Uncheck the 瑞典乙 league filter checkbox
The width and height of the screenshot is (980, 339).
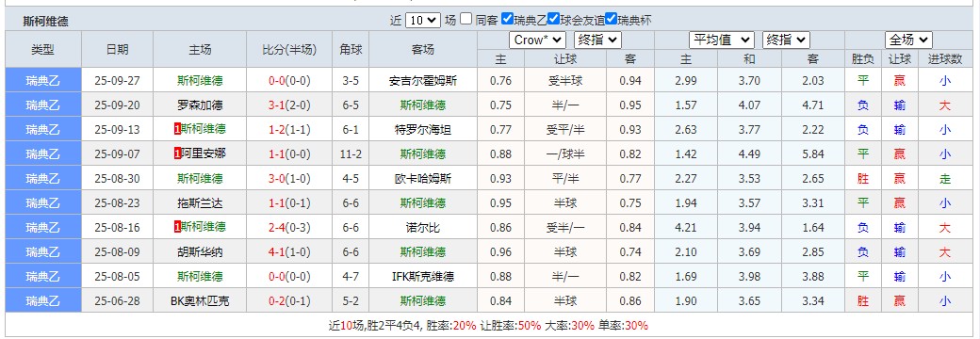click(508, 19)
